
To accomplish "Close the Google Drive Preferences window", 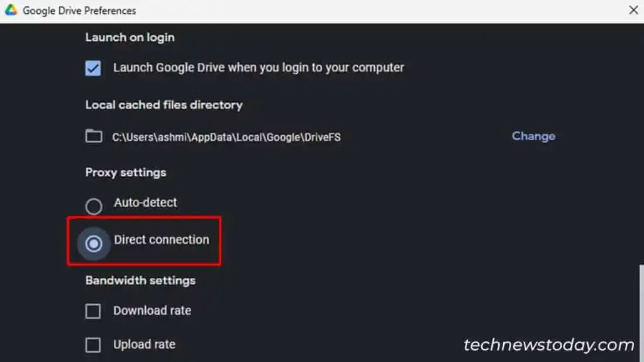I will click(x=633, y=10).
